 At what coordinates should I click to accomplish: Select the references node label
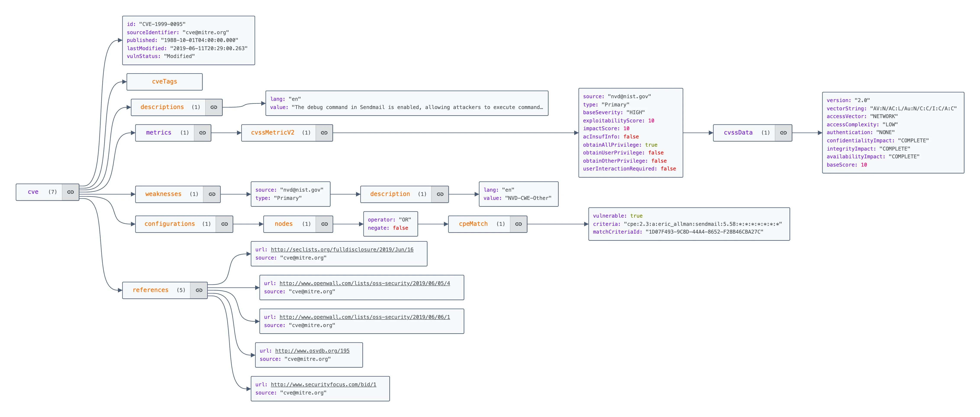[150, 290]
